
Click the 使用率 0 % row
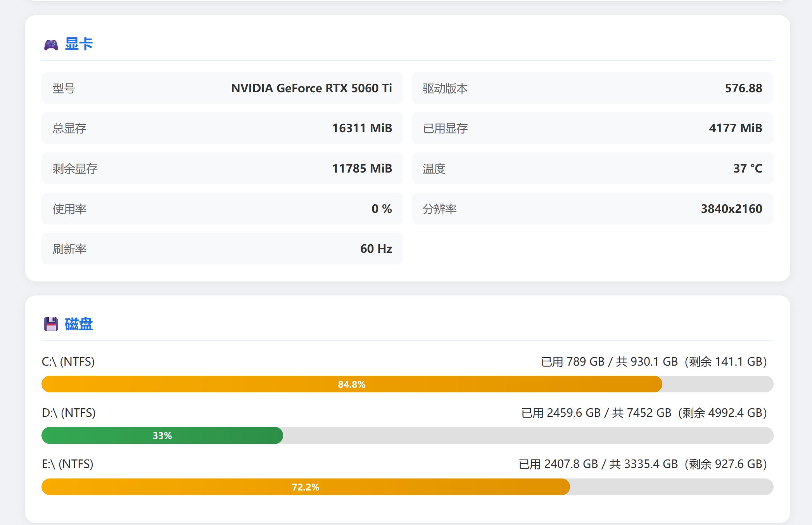tap(222, 209)
